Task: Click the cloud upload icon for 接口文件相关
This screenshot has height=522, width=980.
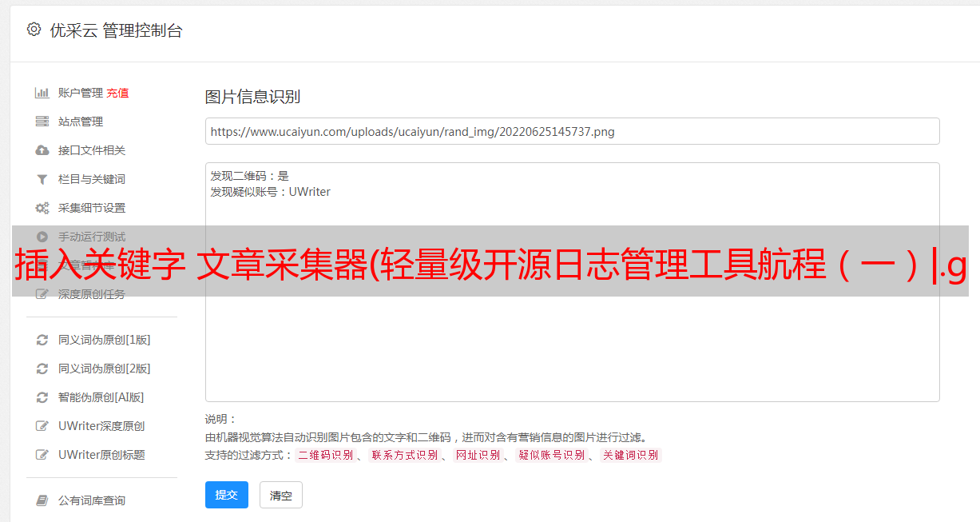Action: tap(42, 150)
